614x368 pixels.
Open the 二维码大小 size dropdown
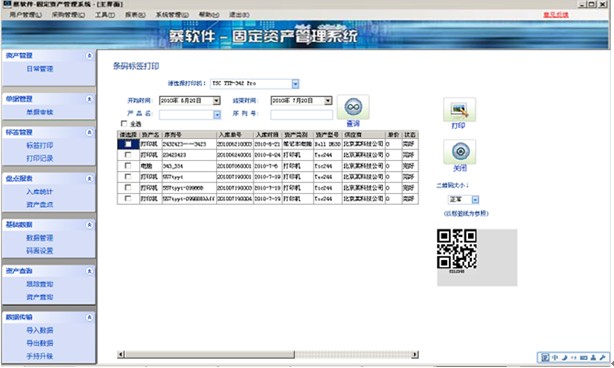475,200
